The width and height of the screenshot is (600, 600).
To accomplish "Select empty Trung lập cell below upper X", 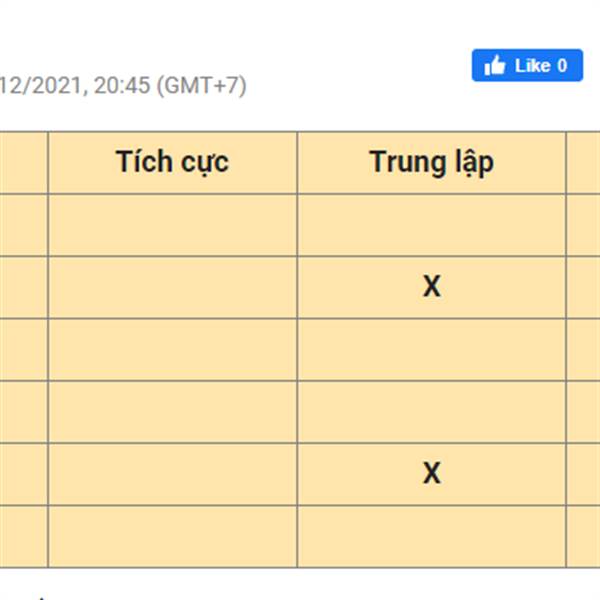I will click(431, 349).
